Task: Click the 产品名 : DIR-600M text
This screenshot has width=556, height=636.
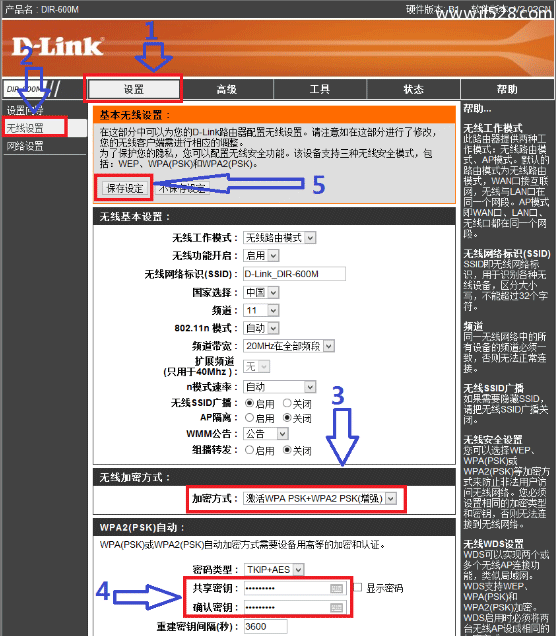Action: pyautogui.click(x=42, y=9)
